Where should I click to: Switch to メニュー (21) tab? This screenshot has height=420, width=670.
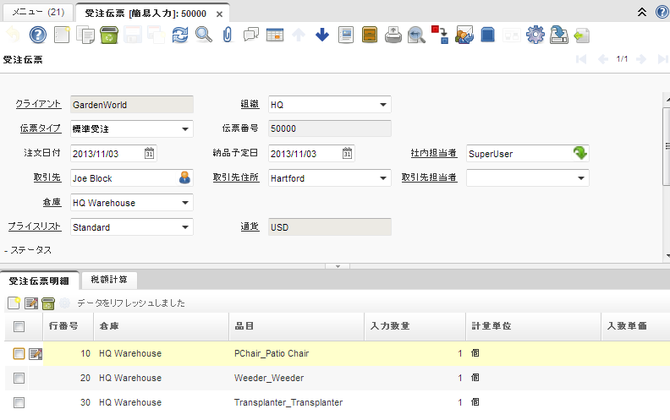click(x=38, y=12)
